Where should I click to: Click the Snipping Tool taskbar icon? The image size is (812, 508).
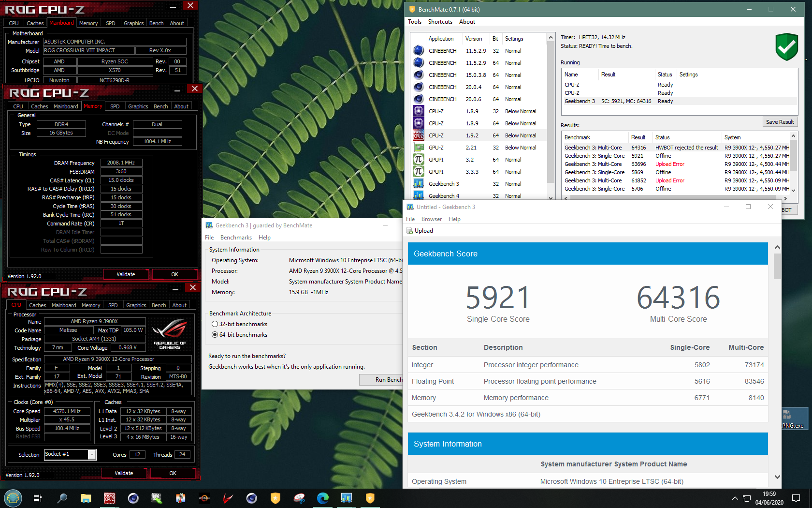click(x=299, y=498)
